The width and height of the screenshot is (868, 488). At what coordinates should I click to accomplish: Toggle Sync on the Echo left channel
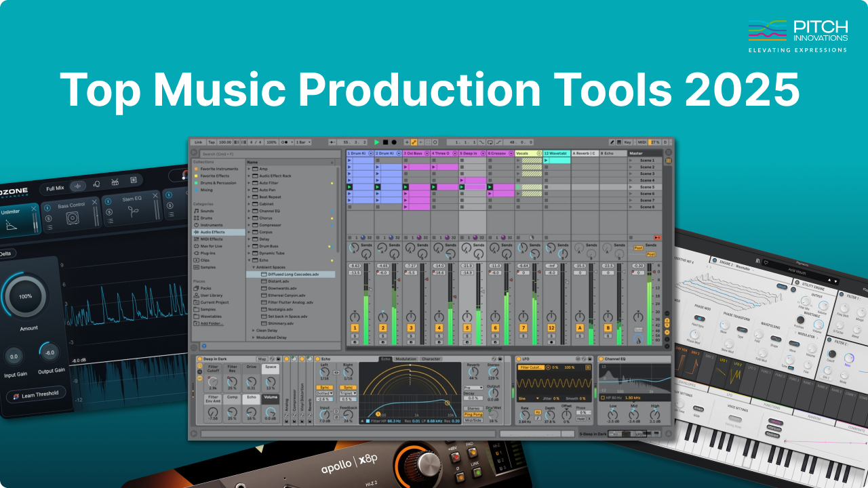click(x=324, y=387)
